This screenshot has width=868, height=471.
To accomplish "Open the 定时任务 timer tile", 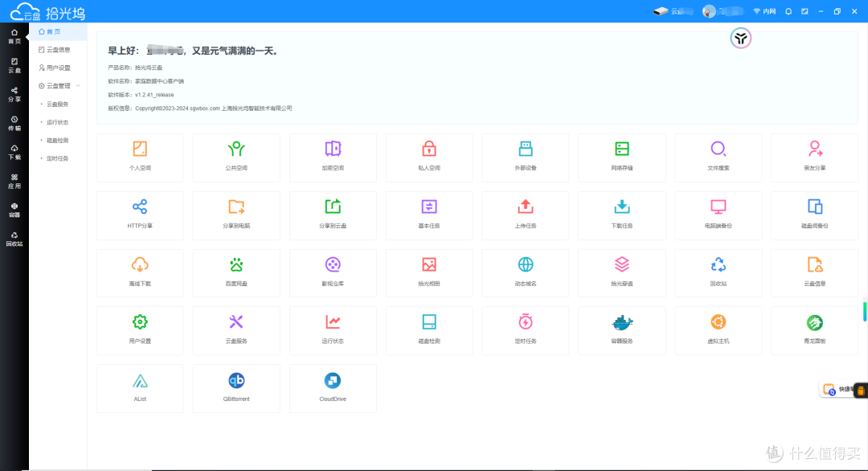I will [526, 330].
